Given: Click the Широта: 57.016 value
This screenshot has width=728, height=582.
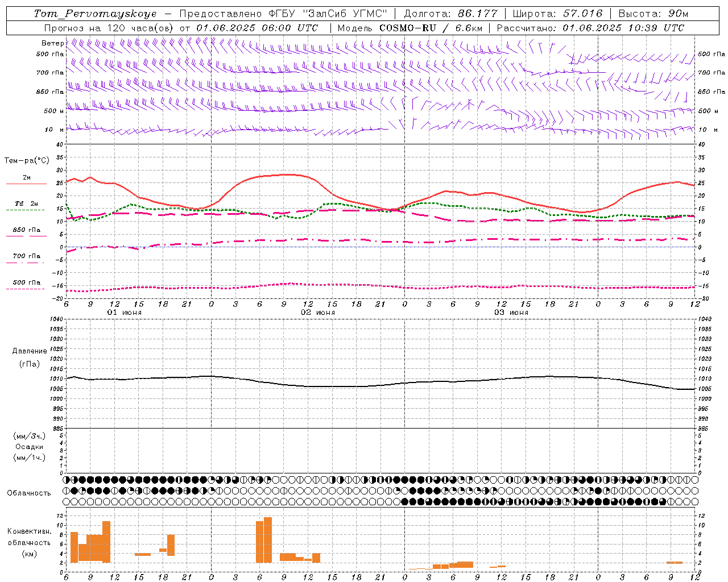Looking at the screenshot, I should click(557, 14).
